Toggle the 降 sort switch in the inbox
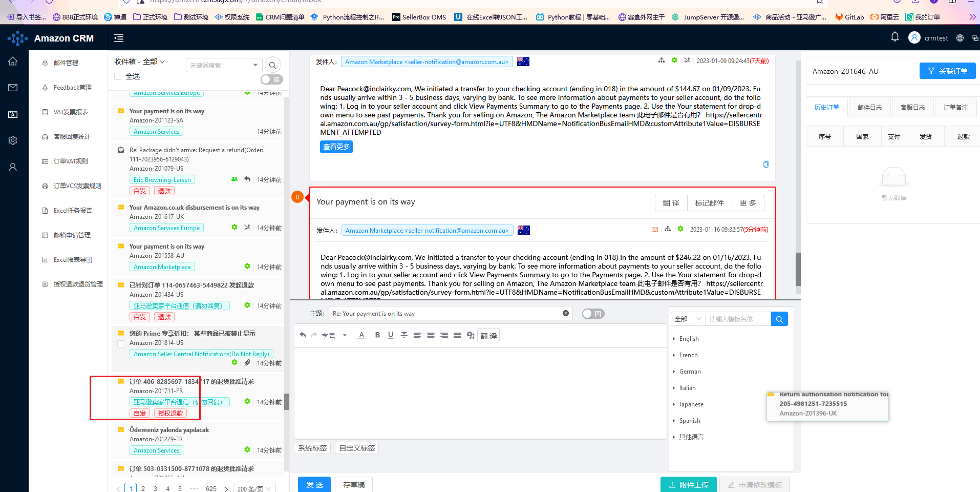This screenshot has width=980, height=492. pyautogui.click(x=272, y=79)
